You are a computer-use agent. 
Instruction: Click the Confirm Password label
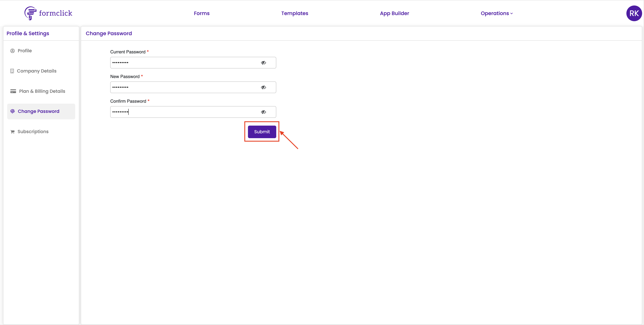point(128,101)
